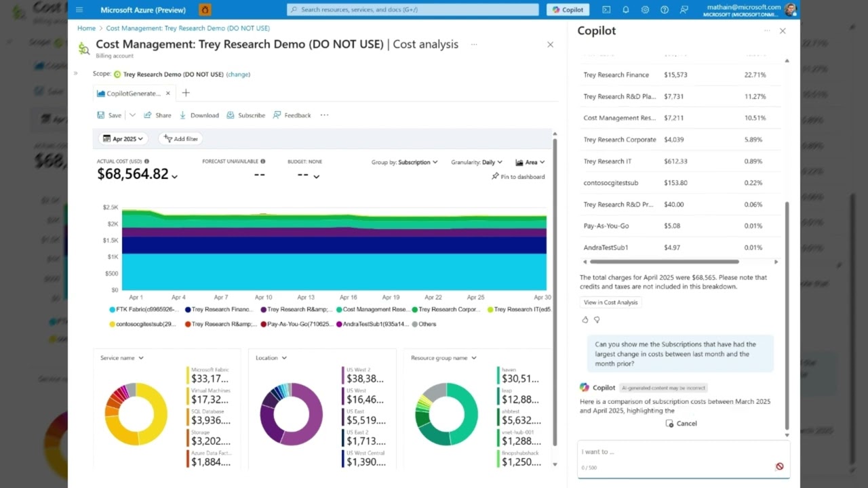Expand the collapsed left navigation menu
The width and height of the screenshot is (868, 488).
click(x=75, y=73)
